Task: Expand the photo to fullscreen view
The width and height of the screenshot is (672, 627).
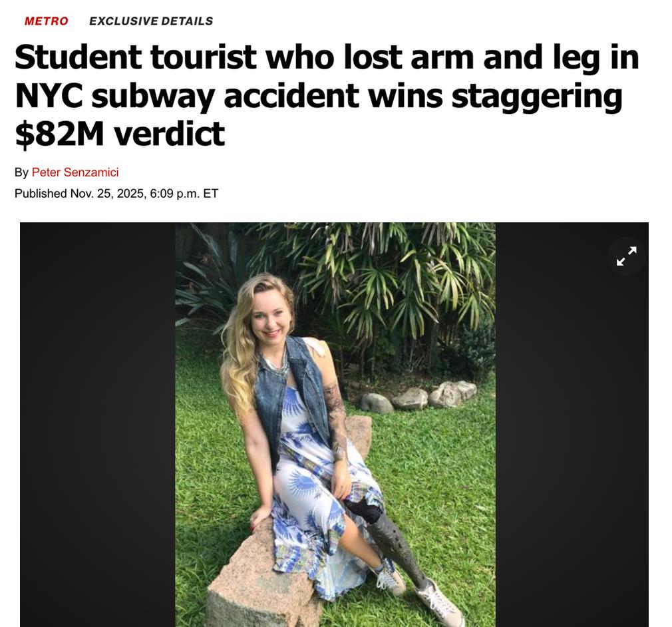Action: pos(626,256)
